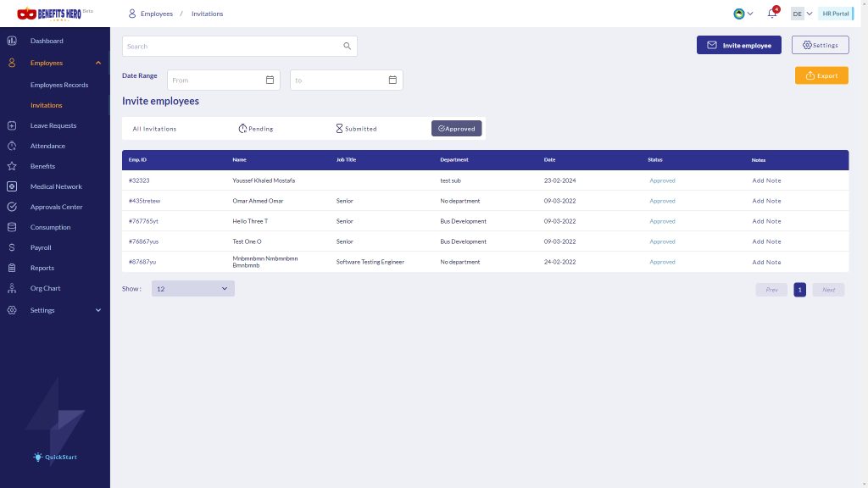Switch to Submitted invitations tab
This screenshot has height=488, width=868.
click(x=357, y=129)
